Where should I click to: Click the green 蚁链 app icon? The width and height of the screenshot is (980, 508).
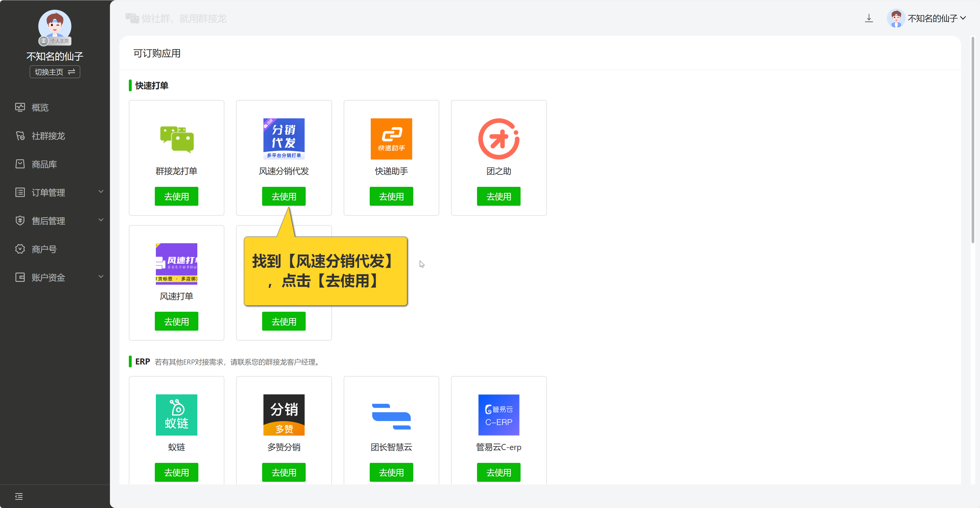tap(176, 415)
